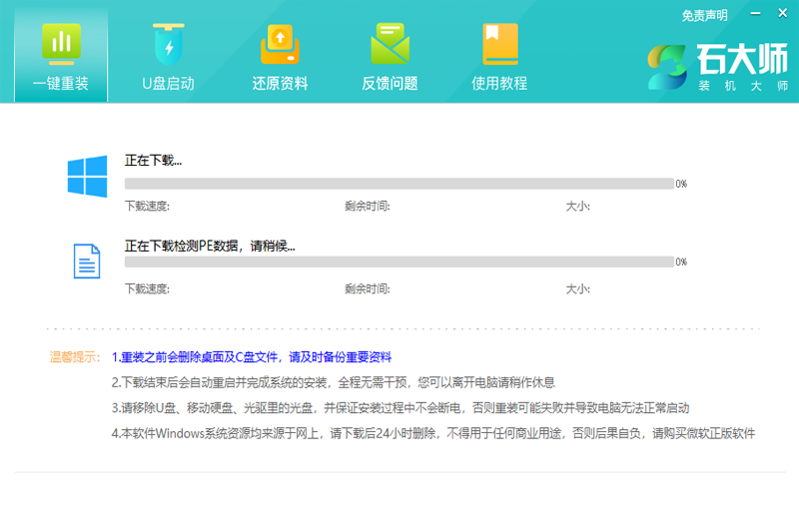Go to the 使用教程 tab label
The height and width of the screenshot is (532, 799).
[x=498, y=83]
